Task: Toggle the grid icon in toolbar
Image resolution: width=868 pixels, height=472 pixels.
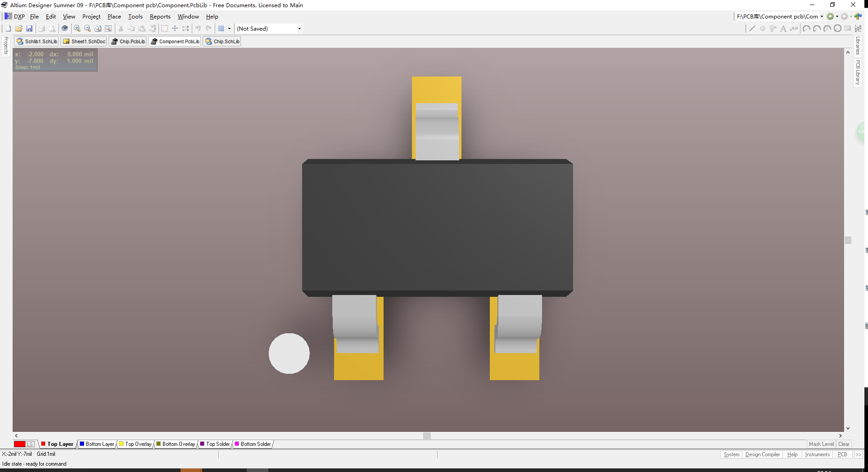Action: point(221,28)
